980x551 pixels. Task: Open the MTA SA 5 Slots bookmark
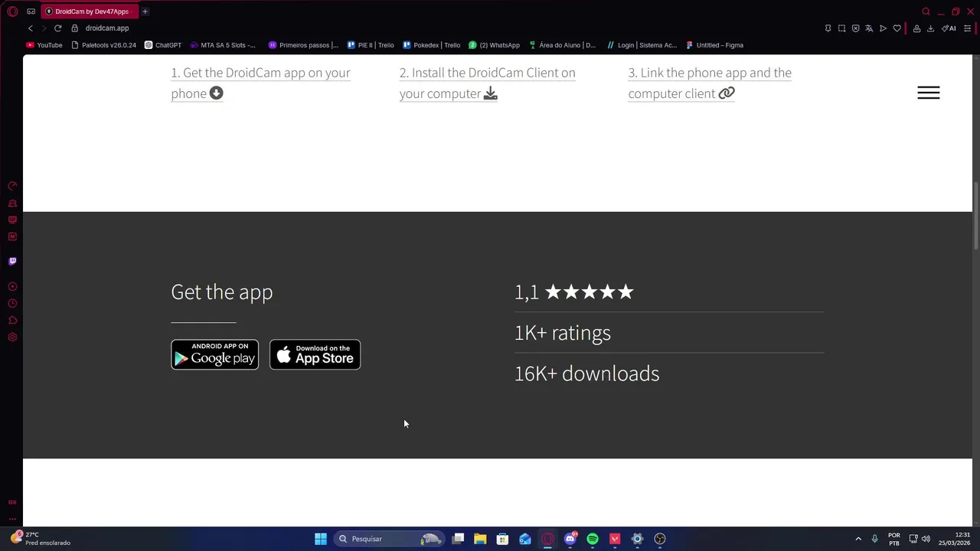[x=222, y=45]
